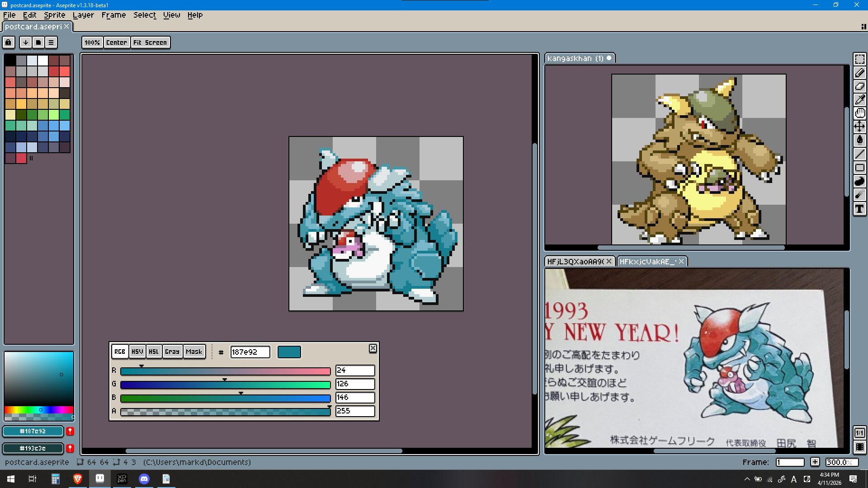
Task: Select the Hand tool
Action: coord(859,113)
